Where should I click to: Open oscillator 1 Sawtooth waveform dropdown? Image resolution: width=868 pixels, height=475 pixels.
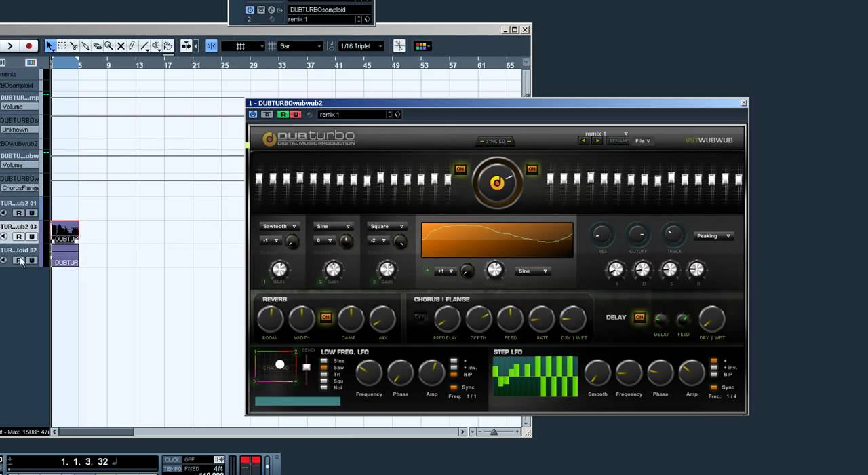[280, 226]
